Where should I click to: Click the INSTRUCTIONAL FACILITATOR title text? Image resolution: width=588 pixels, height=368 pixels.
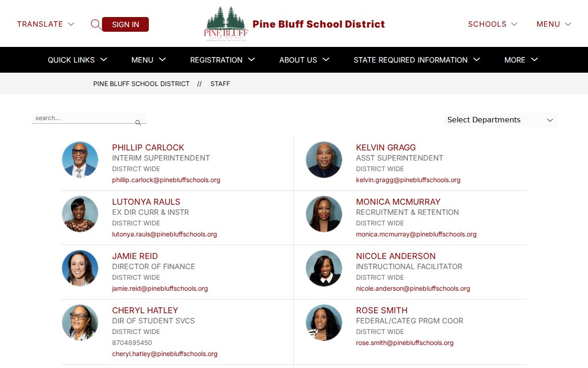tap(409, 266)
